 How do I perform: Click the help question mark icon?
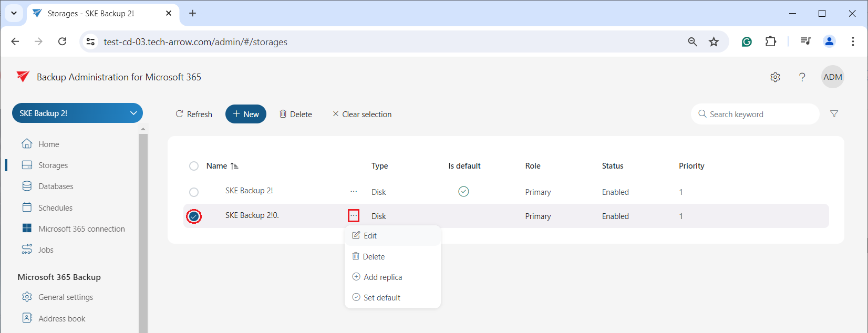tap(802, 77)
